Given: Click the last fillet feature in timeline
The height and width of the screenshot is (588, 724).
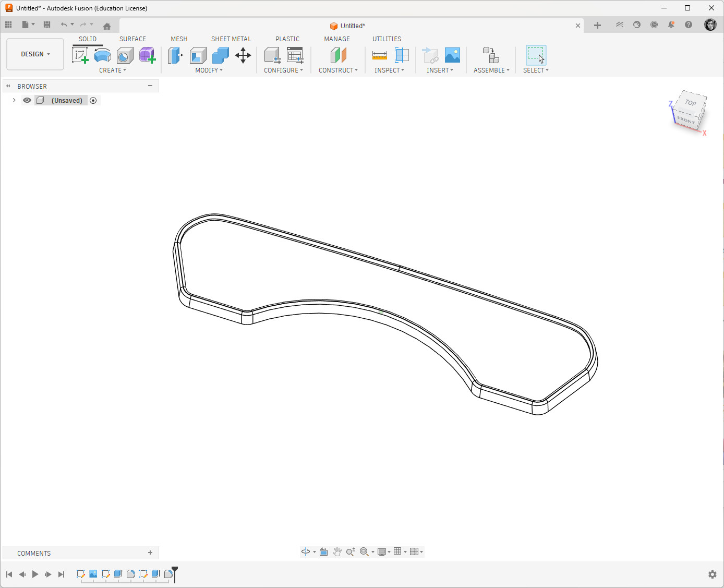Looking at the screenshot, I should tap(168, 574).
